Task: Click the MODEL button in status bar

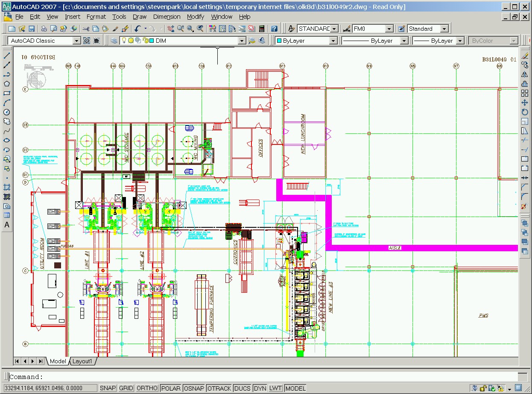Action: click(x=295, y=388)
